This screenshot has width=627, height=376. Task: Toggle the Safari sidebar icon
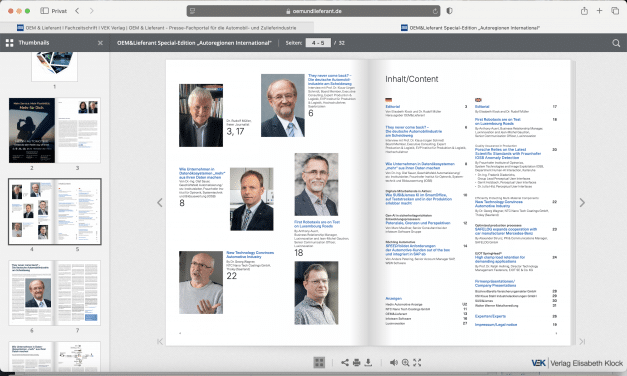tap(44, 11)
